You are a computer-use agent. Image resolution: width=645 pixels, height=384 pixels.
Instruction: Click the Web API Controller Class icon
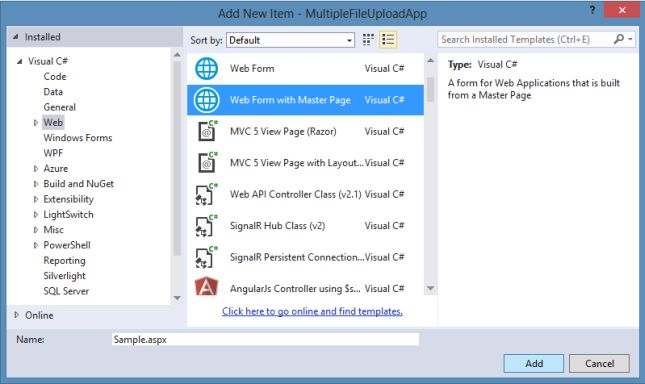point(206,194)
